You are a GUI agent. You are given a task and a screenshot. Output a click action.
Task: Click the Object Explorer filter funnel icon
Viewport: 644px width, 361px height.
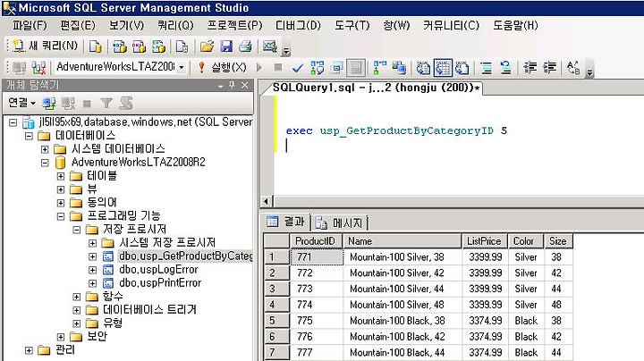pyautogui.click(x=106, y=104)
